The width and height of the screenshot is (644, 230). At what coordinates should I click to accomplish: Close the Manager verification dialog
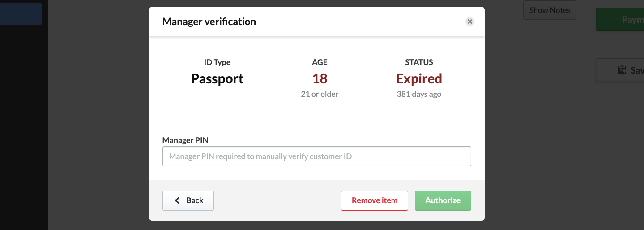pyautogui.click(x=469, y=22)
